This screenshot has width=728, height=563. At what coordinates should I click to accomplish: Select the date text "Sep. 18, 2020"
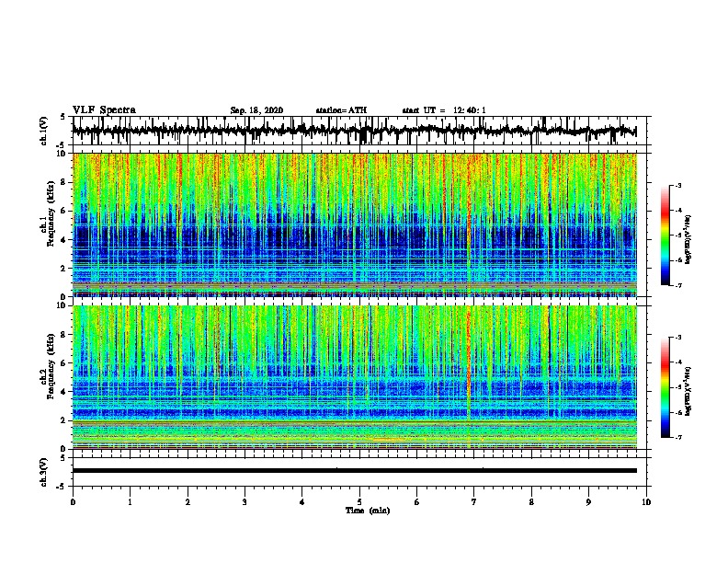click(x=256, y=110)
